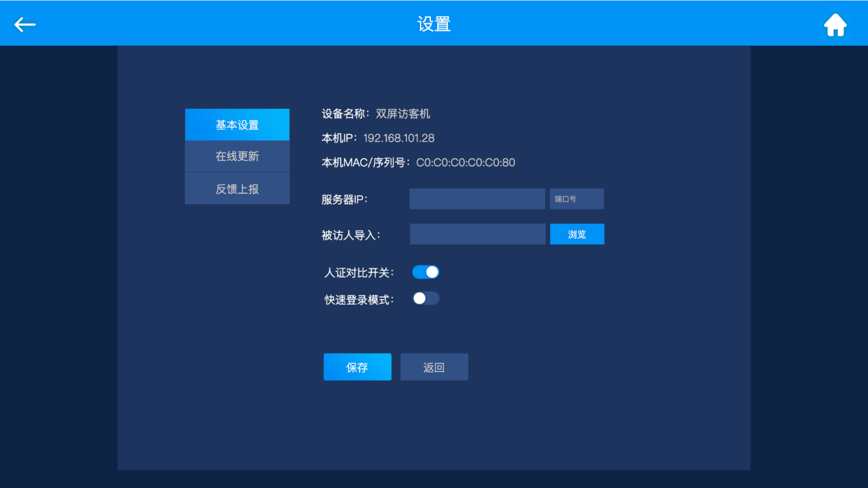Click the 返回 button

434,367
